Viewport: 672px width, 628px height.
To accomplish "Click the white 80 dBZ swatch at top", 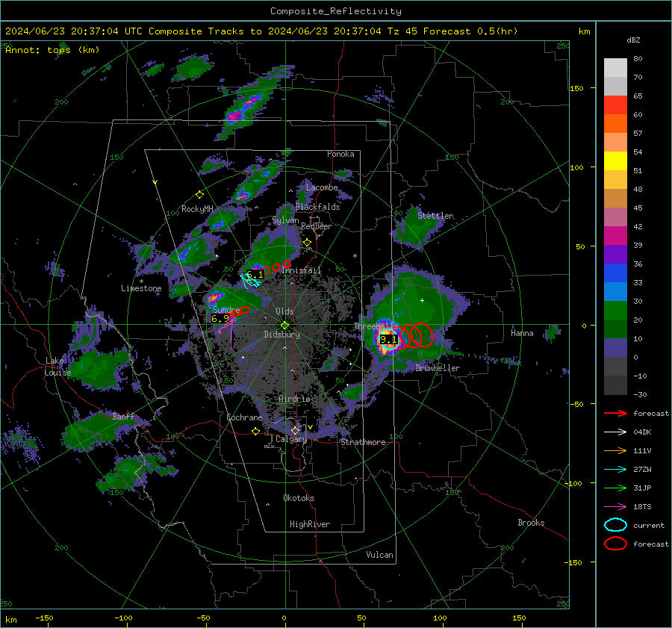I will point(615,68).
